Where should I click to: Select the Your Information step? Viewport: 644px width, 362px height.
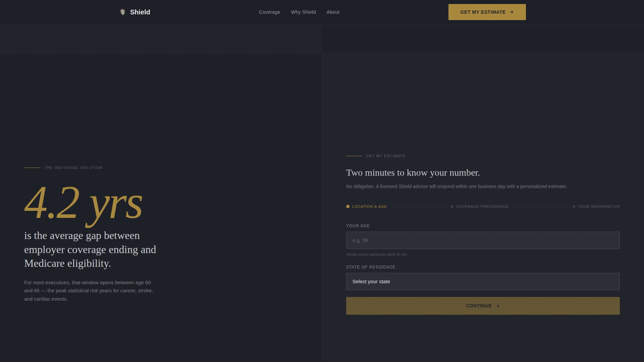coord(596,206)
